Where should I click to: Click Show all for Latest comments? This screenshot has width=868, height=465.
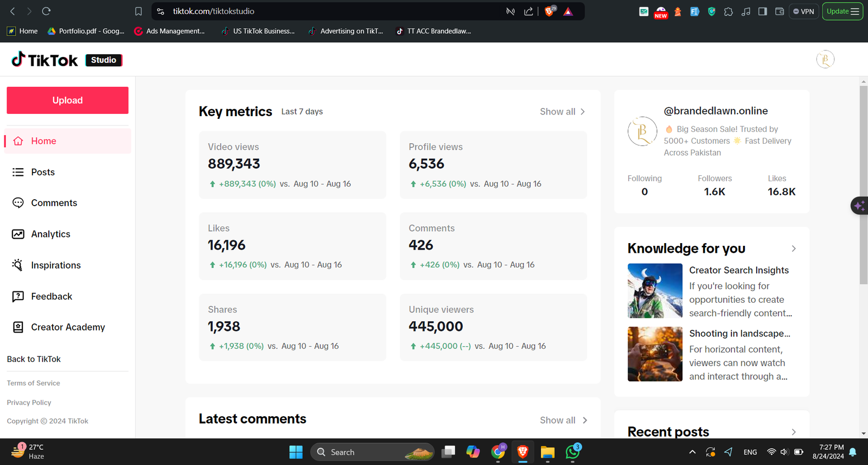563,421
